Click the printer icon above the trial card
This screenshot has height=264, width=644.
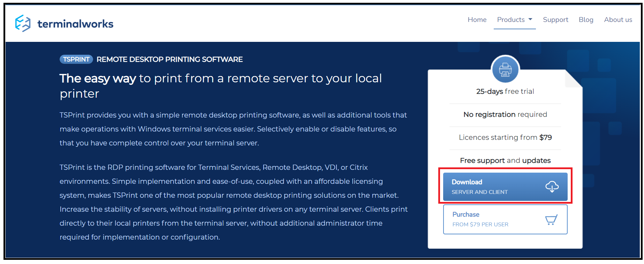pyautogui.click(x=505, y=69)
